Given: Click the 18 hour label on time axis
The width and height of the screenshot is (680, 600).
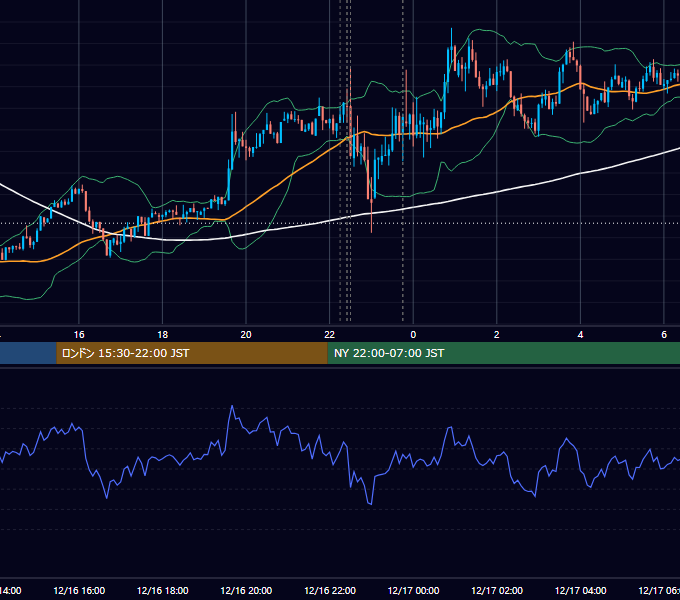Looking at the screenshot, I should (x=163, y=335).
